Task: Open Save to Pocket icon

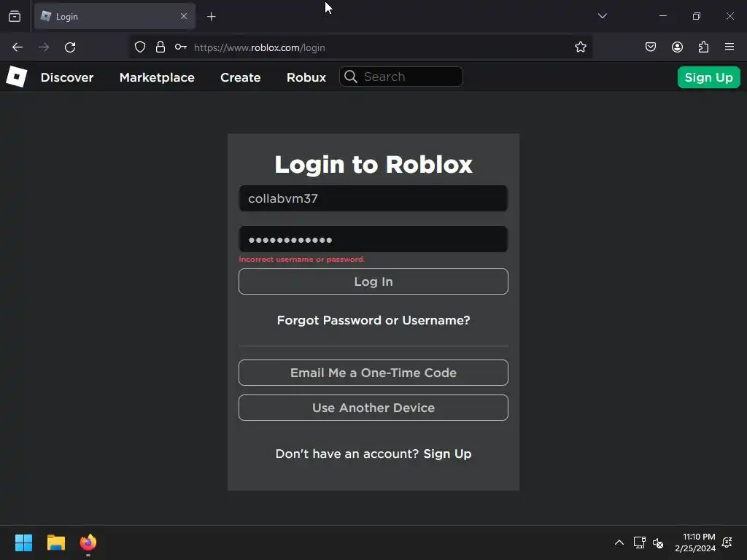Action: pos(651,47)
